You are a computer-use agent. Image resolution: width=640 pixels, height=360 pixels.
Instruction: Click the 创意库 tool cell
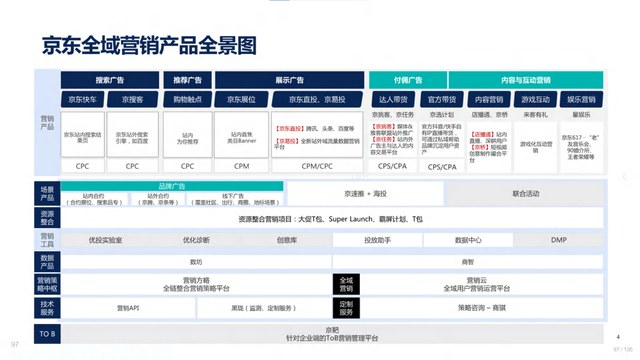point(287,240)
